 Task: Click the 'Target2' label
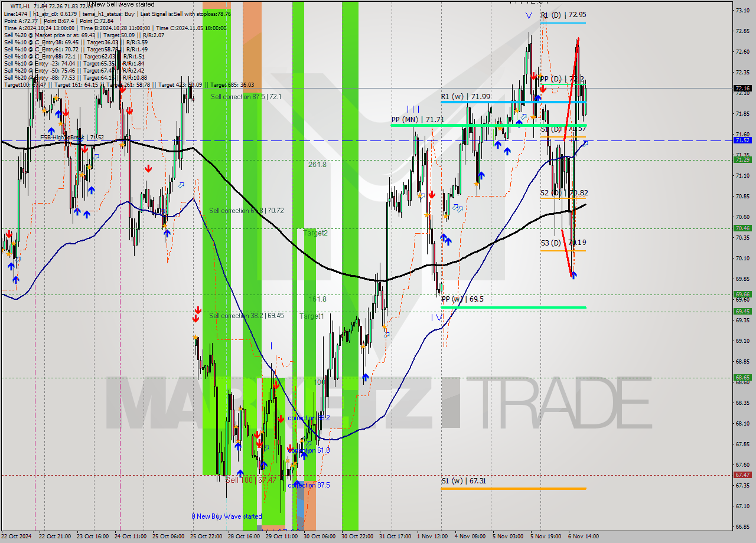tap(315, 233)
